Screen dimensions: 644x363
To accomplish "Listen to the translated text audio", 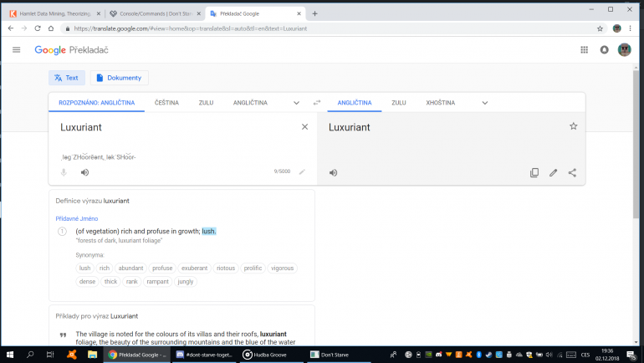I will pyautogui.click(x=333, y=172).
